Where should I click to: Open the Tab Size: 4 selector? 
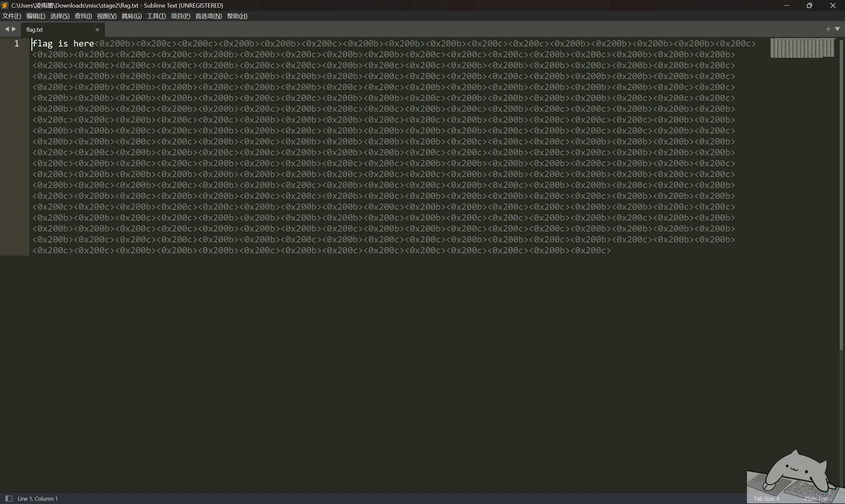pos(766,499)
